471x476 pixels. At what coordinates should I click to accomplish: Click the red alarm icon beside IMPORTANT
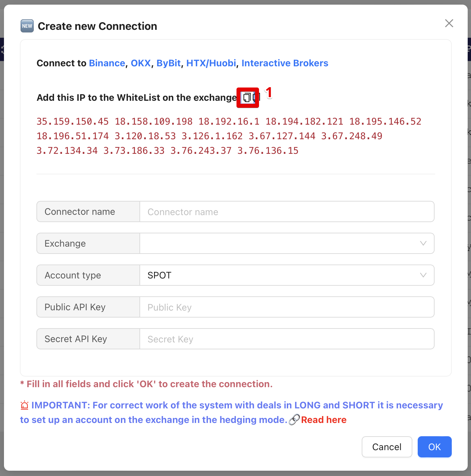[x=25, y=405]
